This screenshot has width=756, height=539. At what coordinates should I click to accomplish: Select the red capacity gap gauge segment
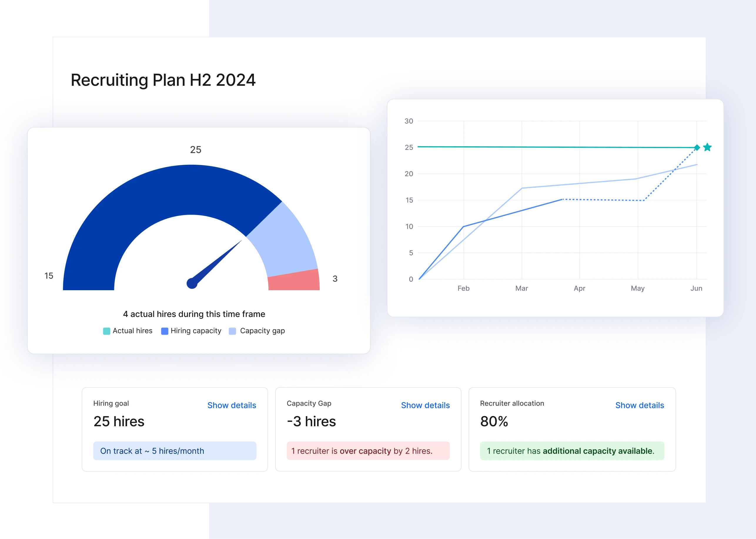coord(294,281)
